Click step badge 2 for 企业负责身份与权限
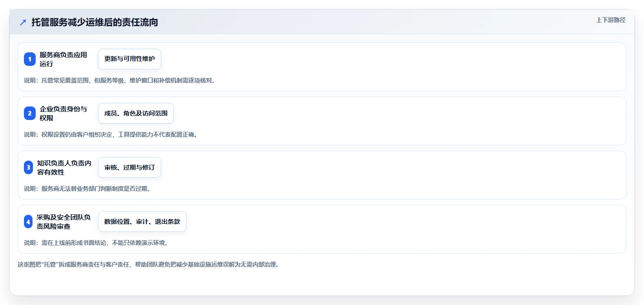This screenshot has height=305, width=644. pos(30,113)
